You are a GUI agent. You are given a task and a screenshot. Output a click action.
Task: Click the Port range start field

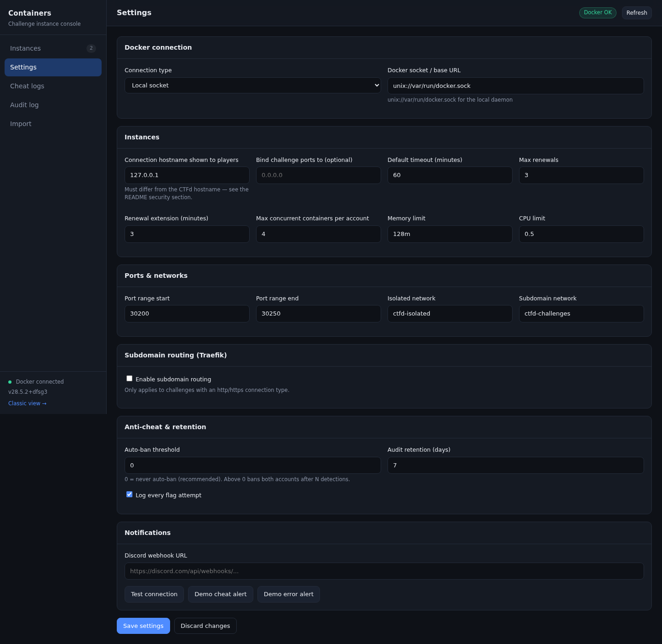tap(187, 314)
